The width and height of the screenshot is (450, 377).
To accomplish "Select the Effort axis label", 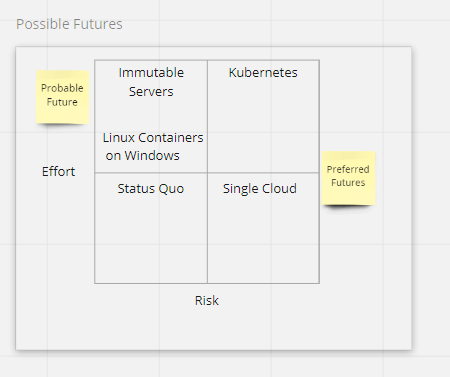I will 58,172.
